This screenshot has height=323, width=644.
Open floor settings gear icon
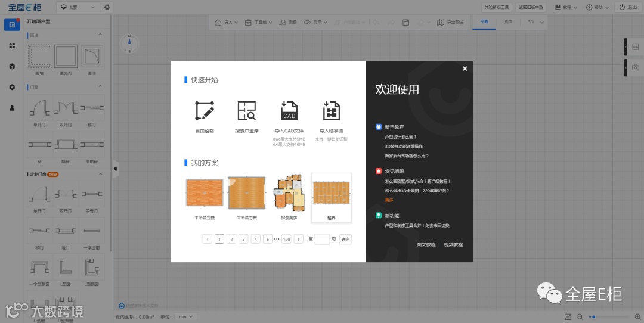pyautogui.click(x=107, y=7)
